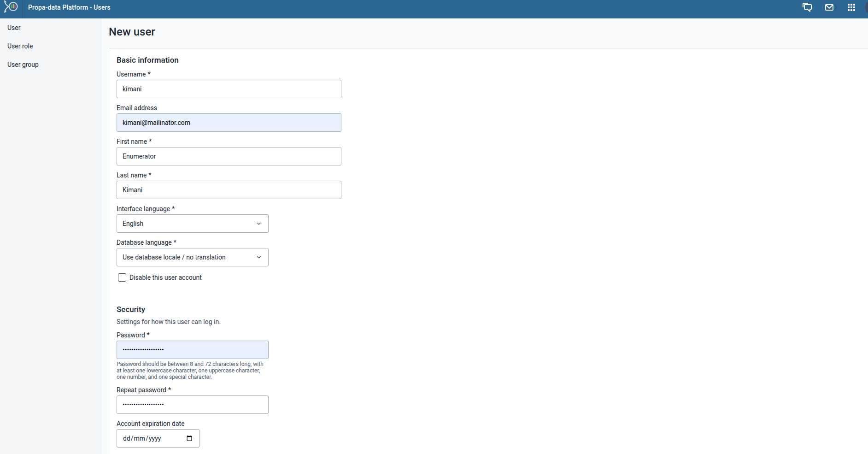868x454 pixels.
Task: Click the Propa-data Platform logo
Action: [10, 7]
